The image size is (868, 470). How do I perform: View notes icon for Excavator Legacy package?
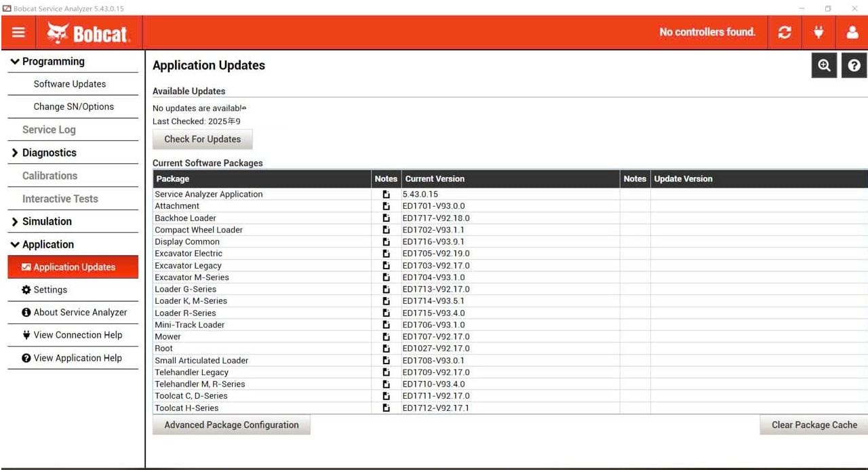pyautogui.click(x=386, y=265)
